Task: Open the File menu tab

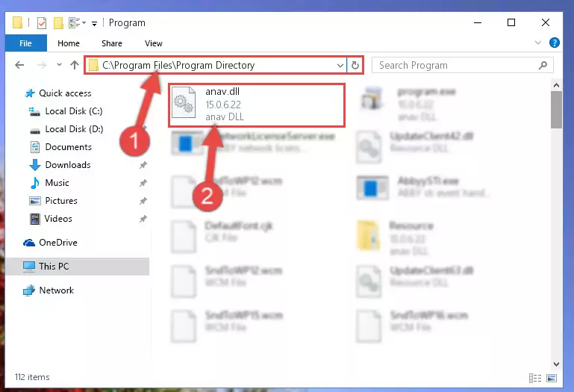Action: click(x=25, y=43)
